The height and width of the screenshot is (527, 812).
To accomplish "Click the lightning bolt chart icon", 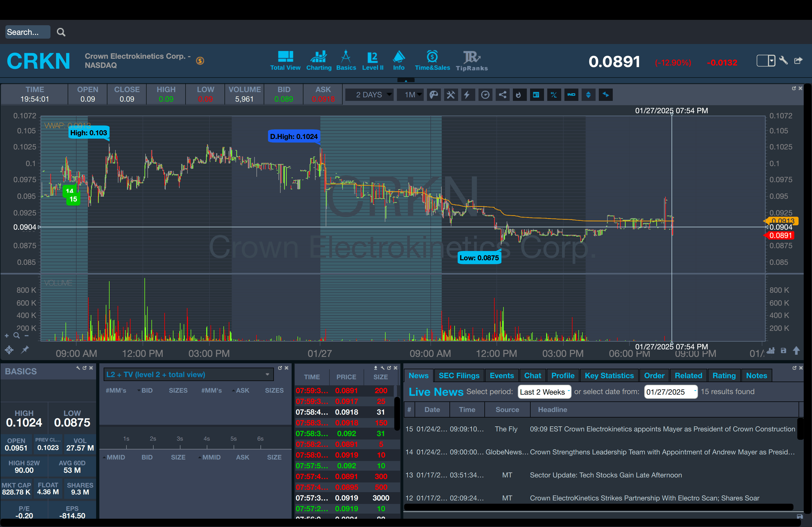I will 467,95.
